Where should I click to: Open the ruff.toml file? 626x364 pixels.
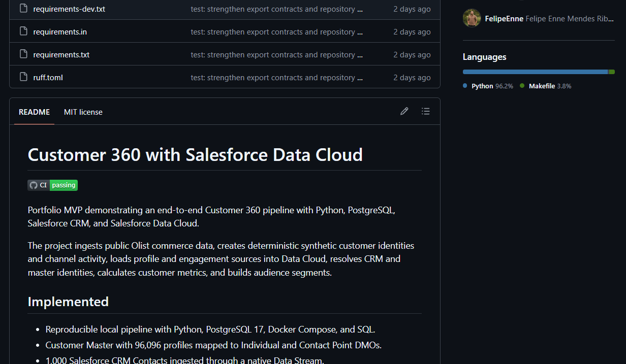tap(48, 77)
